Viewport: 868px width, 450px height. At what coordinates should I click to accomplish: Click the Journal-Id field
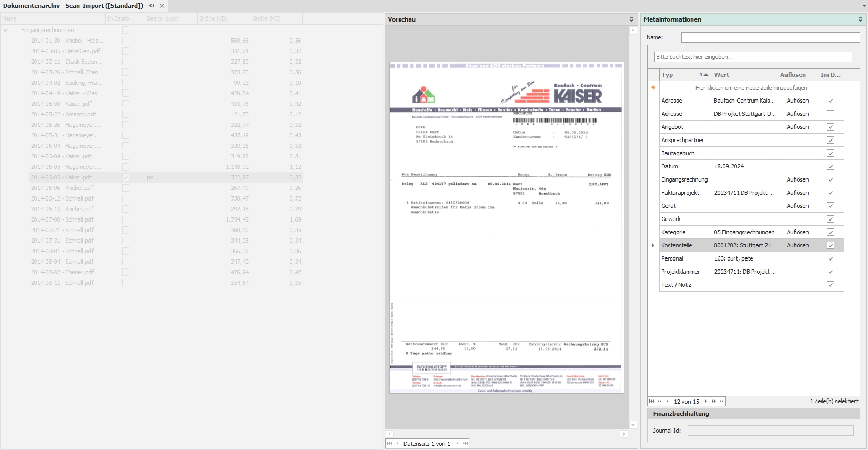pos(770,431)
